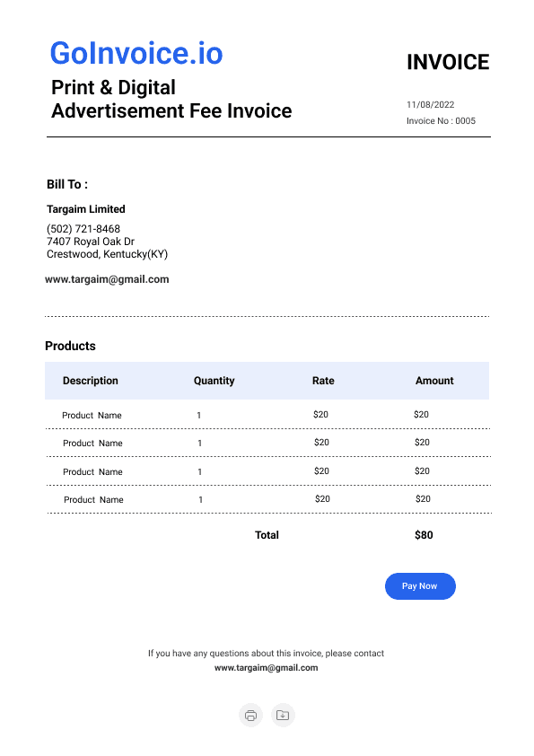Click the Rate column header
Screen dimensions: 534x756
(323, 381)
